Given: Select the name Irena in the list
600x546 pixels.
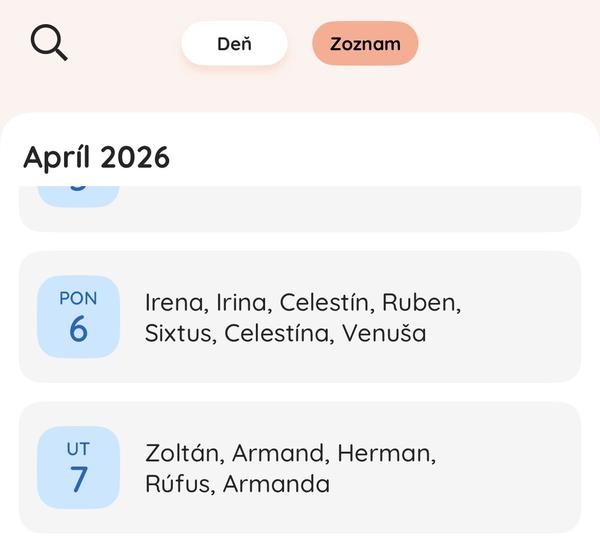Looking at the screenshot, I should click(174, 303).
